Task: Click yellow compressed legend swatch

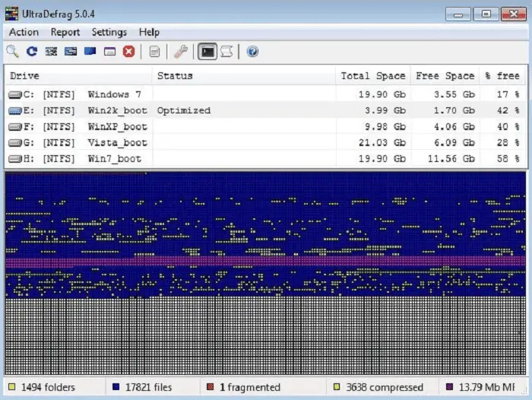Action: [337, 387]
